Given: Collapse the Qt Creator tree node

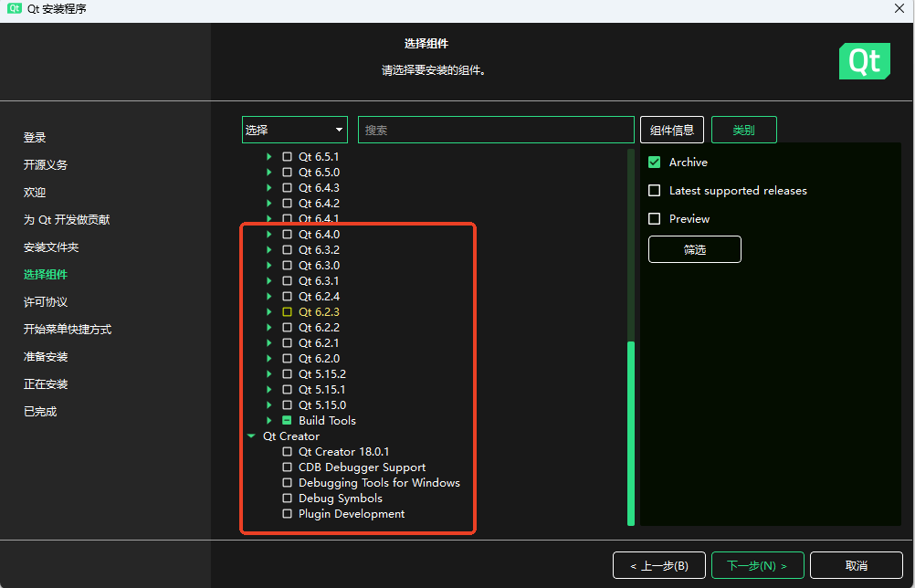Looking at the screenshot, I should click(x=251, y=436).
